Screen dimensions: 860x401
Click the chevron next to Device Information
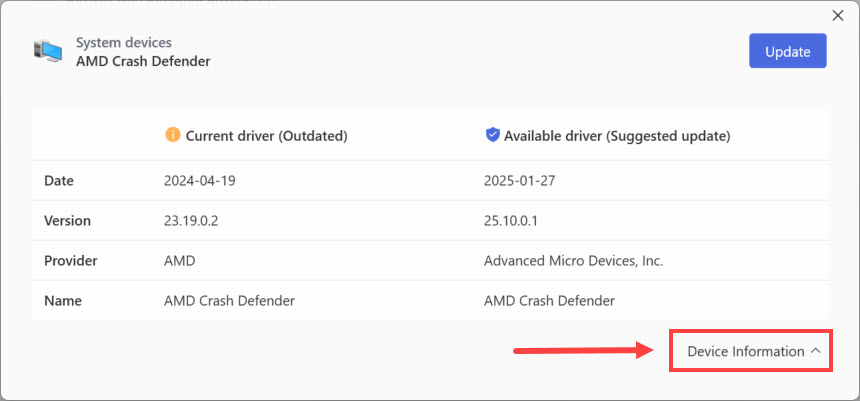coord(816,351)
